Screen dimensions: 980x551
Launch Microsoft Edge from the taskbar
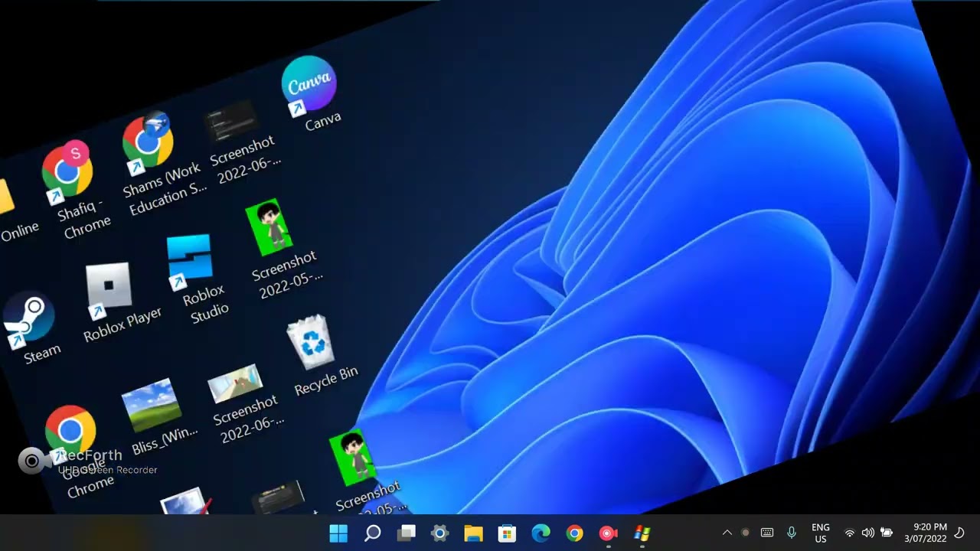coord(541,533)
